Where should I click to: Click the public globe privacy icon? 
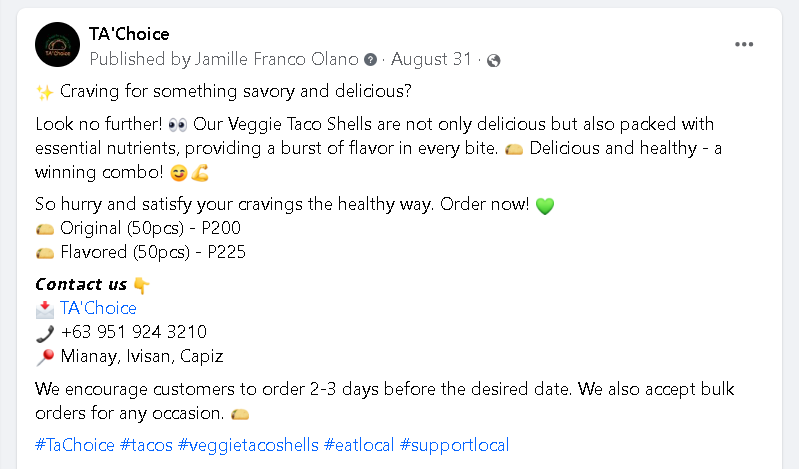point(493,60)
